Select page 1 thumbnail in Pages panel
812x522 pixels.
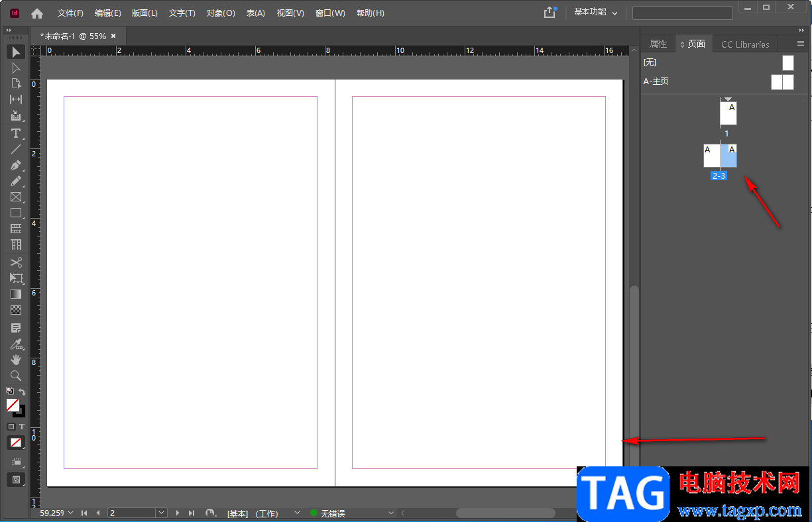pos(728,113)
